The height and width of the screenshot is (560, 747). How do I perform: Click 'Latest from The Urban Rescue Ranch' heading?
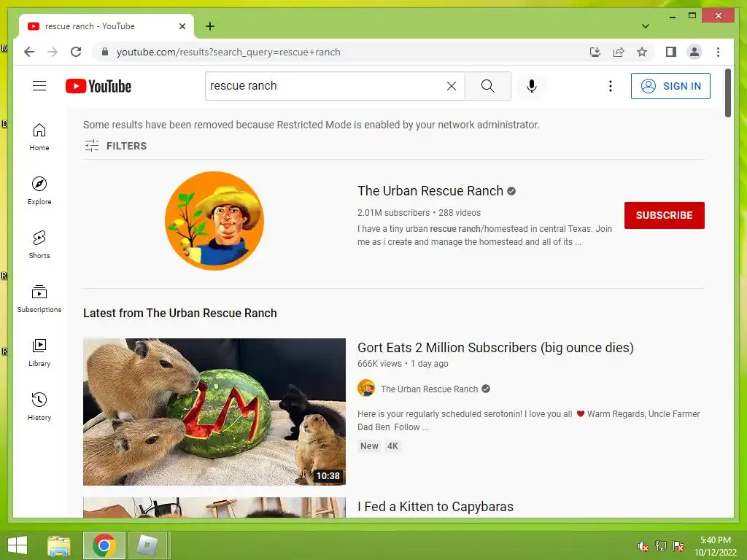click(x=179, y=313)
